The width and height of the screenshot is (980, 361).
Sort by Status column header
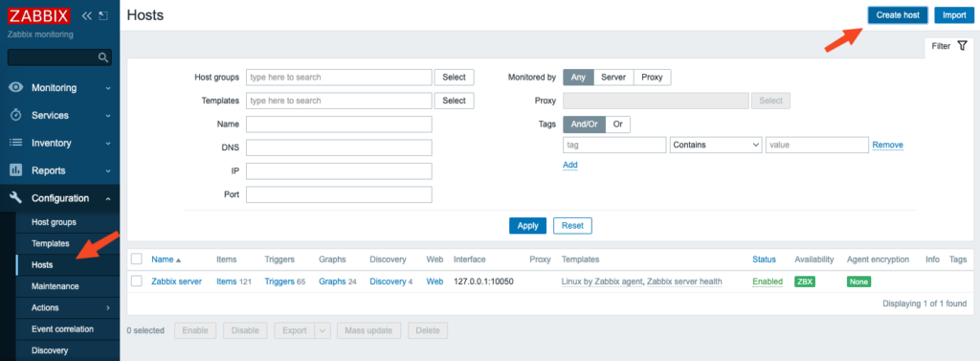[764, 259]
